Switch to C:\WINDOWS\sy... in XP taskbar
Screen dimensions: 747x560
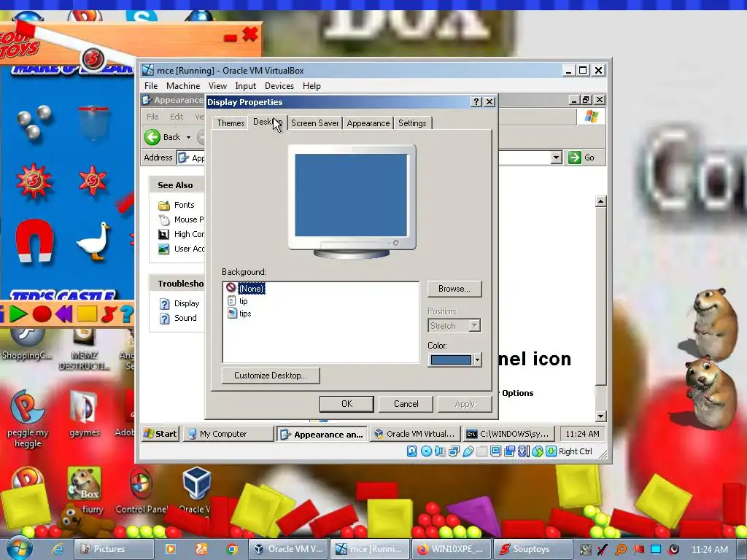click(x=509, y=434)
